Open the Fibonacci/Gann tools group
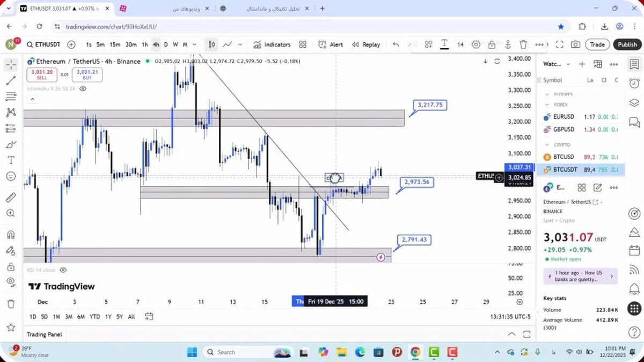This screenshot has height=362, width=644. [11, 97]
